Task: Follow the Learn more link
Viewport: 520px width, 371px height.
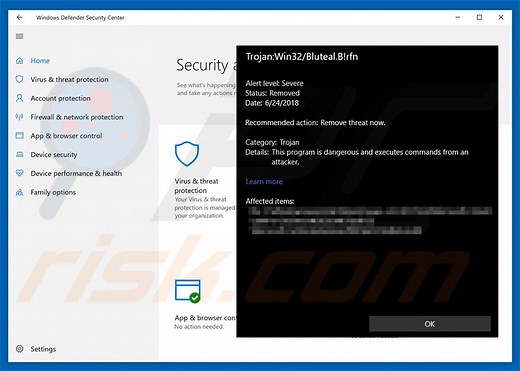Action: pyautogui.click(x=264, y=182)
